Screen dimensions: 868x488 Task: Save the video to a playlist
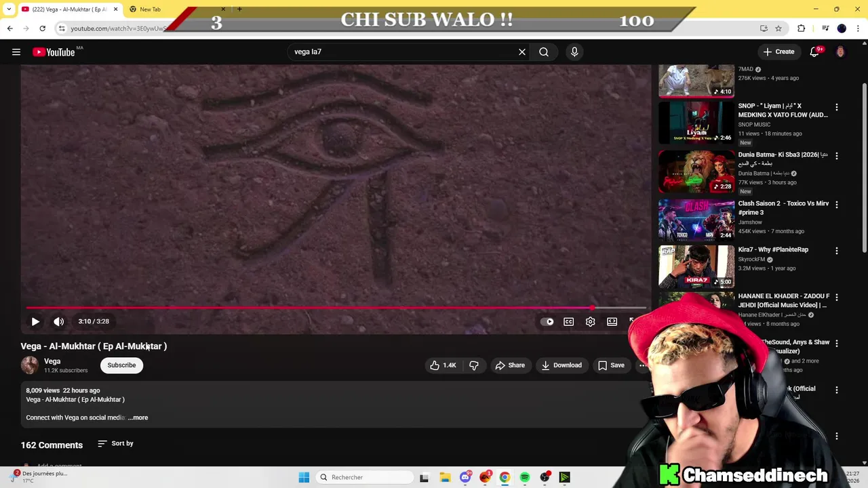click(611, 365)
